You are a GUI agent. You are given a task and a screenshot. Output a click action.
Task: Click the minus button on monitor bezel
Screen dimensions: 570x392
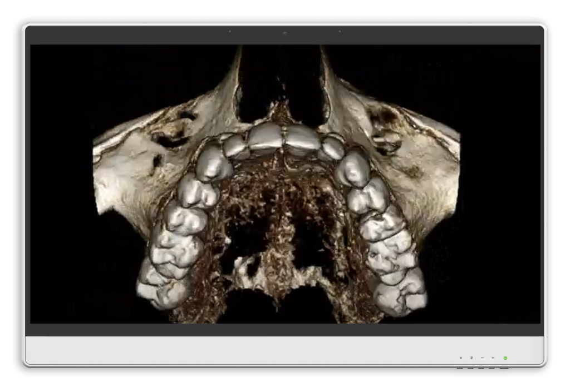tap(483, 358)
